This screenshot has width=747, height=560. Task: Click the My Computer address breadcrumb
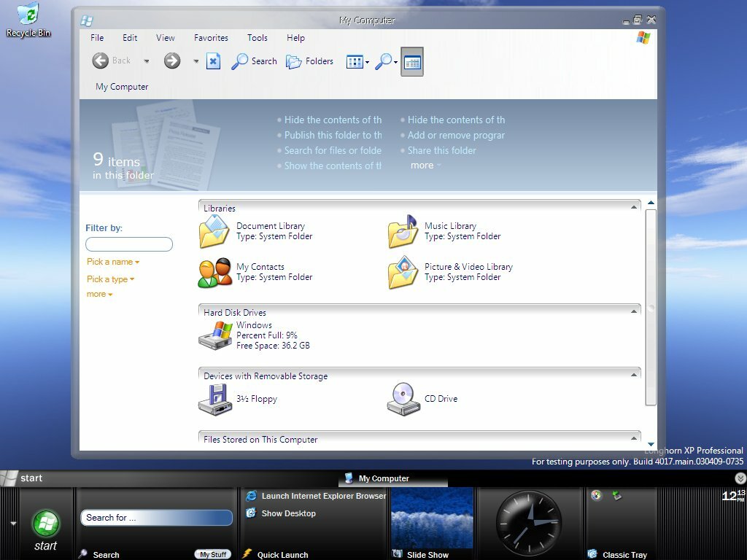click(122, 87)
